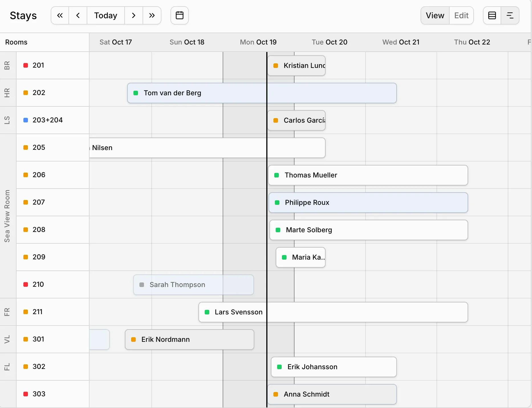Click the Mon Oct 19 column header
This screenshot has height=408, width=532.
coord(258,42)
